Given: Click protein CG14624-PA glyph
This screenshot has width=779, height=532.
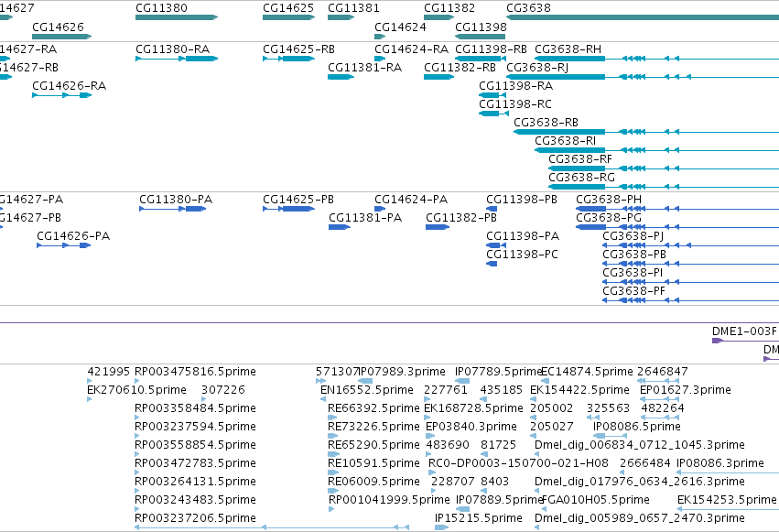Looking at the screenshot, I should [x=380, y=209].
